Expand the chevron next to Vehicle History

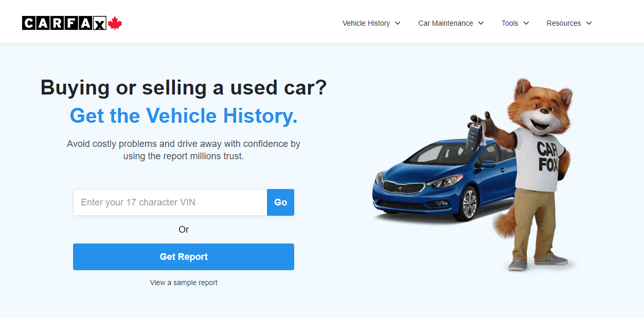(x=398, y=23)
